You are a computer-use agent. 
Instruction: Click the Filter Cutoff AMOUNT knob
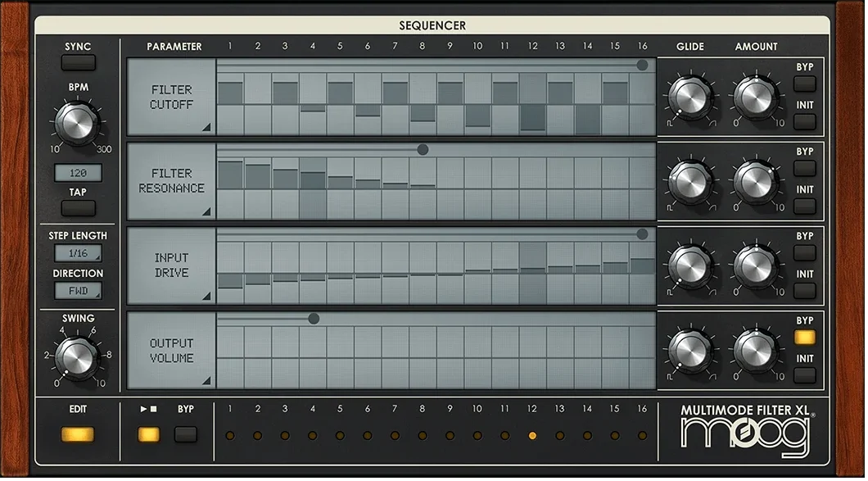756,98
